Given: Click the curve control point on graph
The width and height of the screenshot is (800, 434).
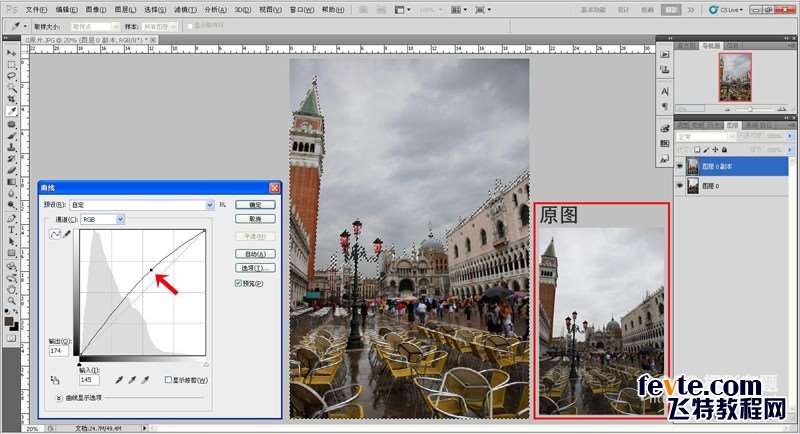Looking at the screenshot, I should pyautogui.click(x=152, y=270).
